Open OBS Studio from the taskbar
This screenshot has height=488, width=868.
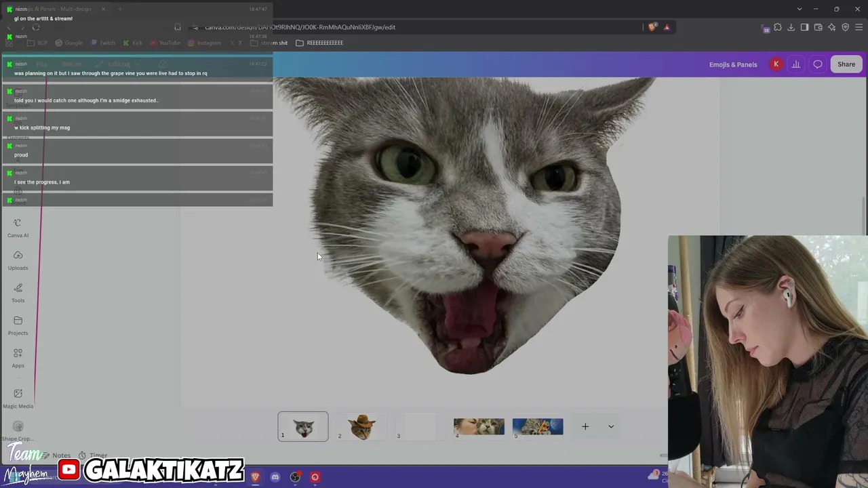coord(295,477)
